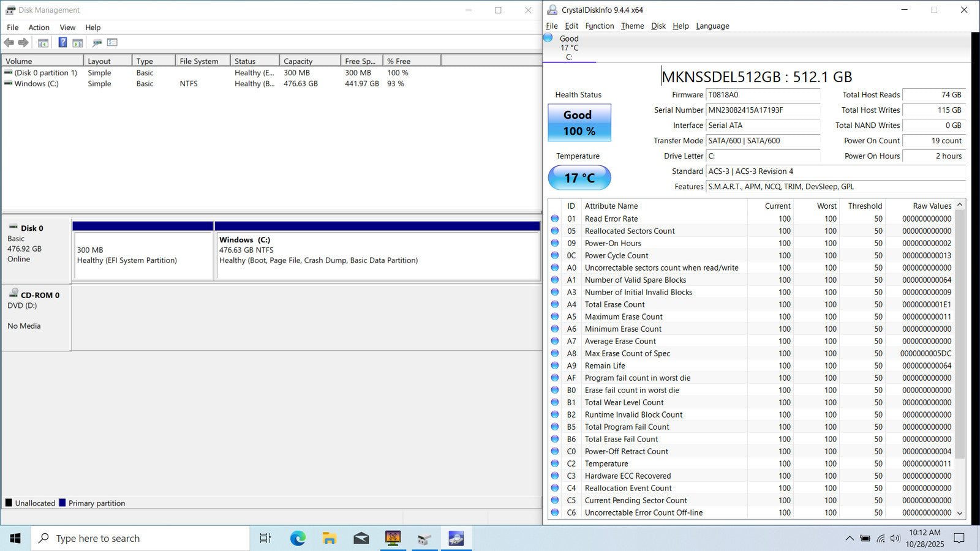Click the 17 °C temperature button
The width and height of the screenshot is (980, 551).
pyautogui.click(x=579, y=178)
